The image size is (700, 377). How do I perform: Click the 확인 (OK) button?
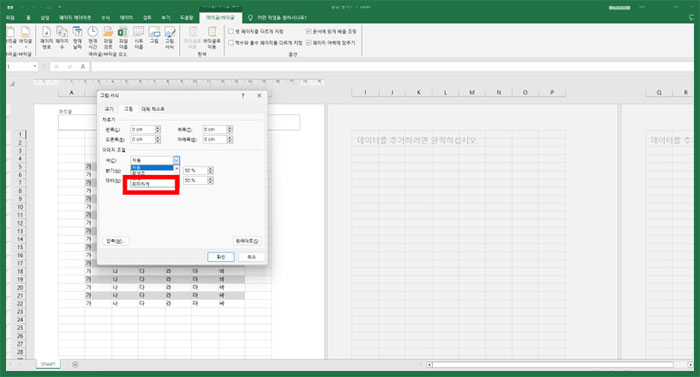(221, 257)
